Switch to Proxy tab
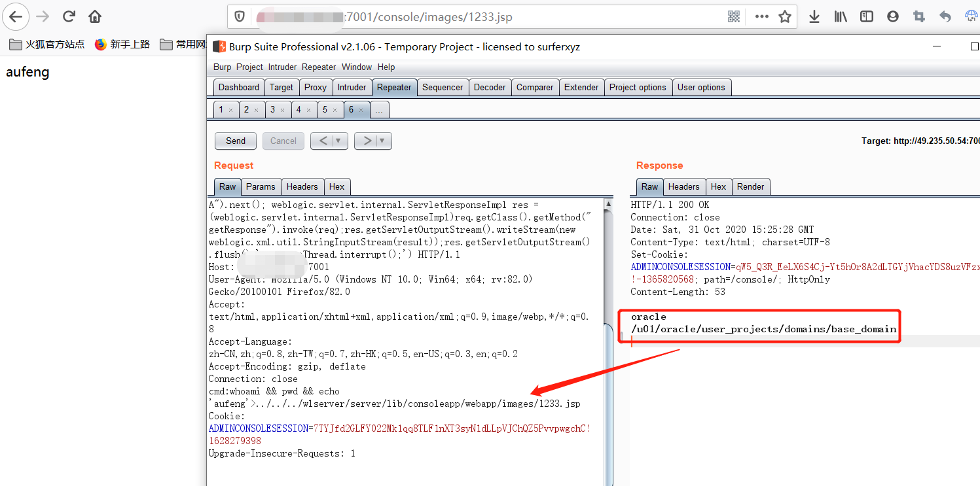Screen dimensions: 980x486 pyautogui.click(x=315, y=87)
